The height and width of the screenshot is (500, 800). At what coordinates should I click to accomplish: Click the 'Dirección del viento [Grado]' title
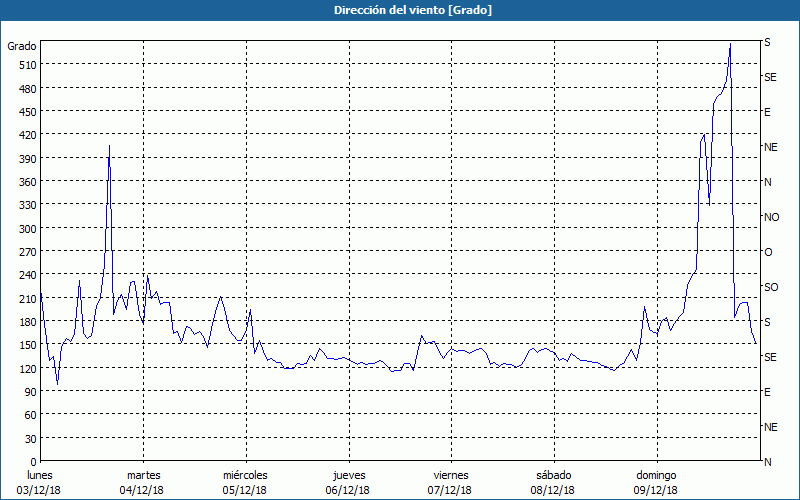click(x=413, y=10)
